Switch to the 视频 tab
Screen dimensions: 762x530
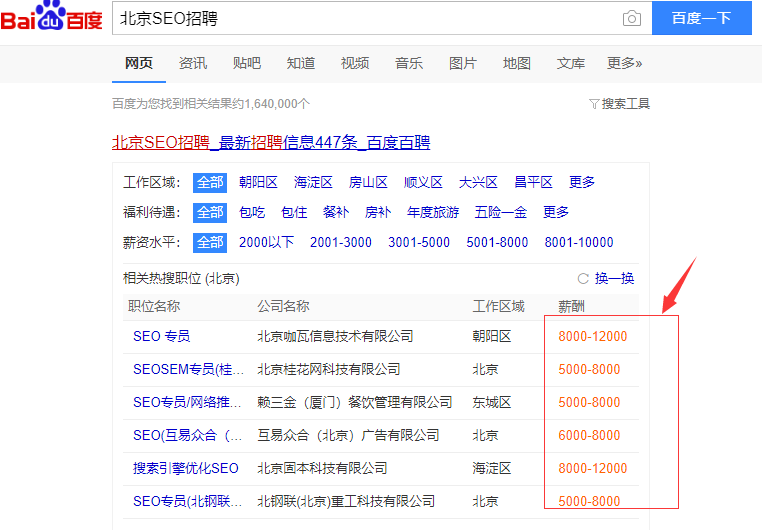tap(355, 63)
